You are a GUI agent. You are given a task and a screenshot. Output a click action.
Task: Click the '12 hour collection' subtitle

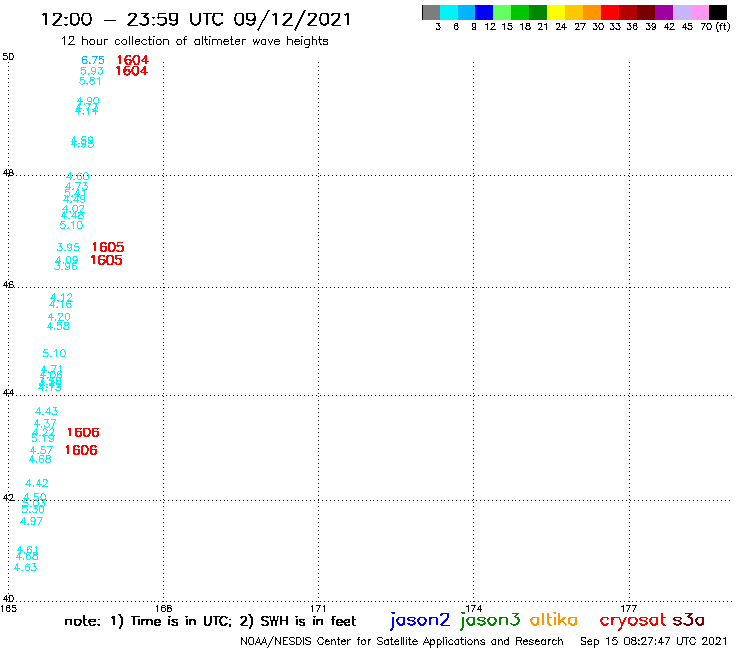(194, 42)
